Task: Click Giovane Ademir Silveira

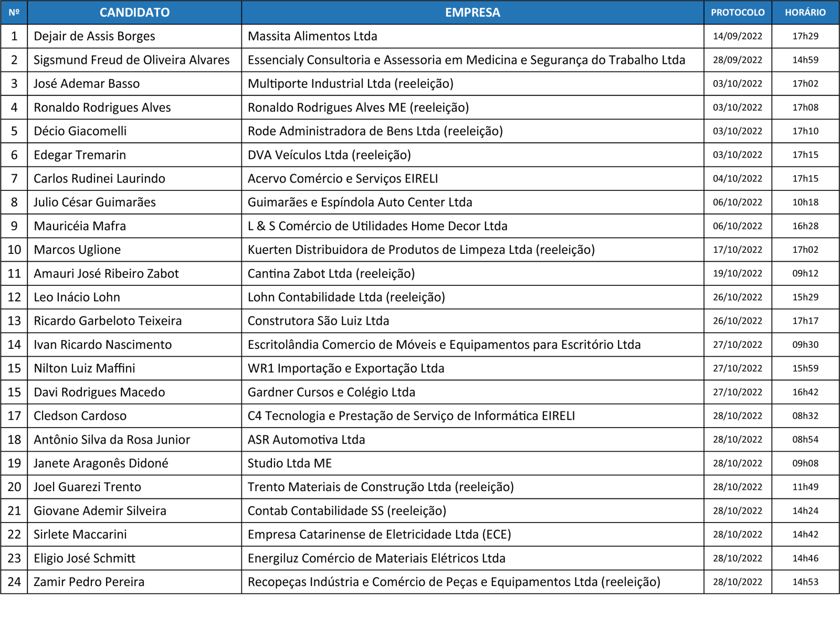Action: pos(100,510)
